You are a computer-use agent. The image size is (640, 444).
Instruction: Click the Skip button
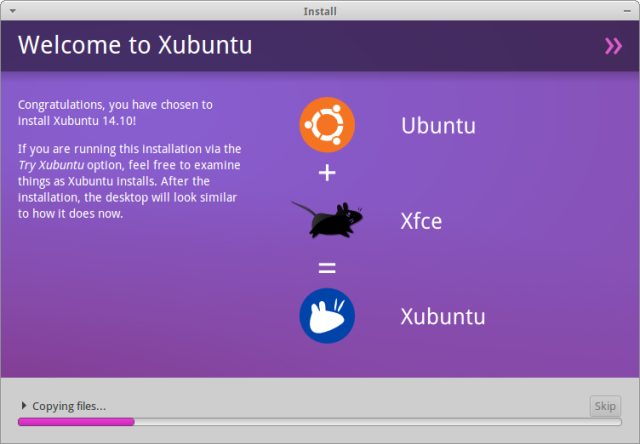pyautogui.click(x=605, y=406)
